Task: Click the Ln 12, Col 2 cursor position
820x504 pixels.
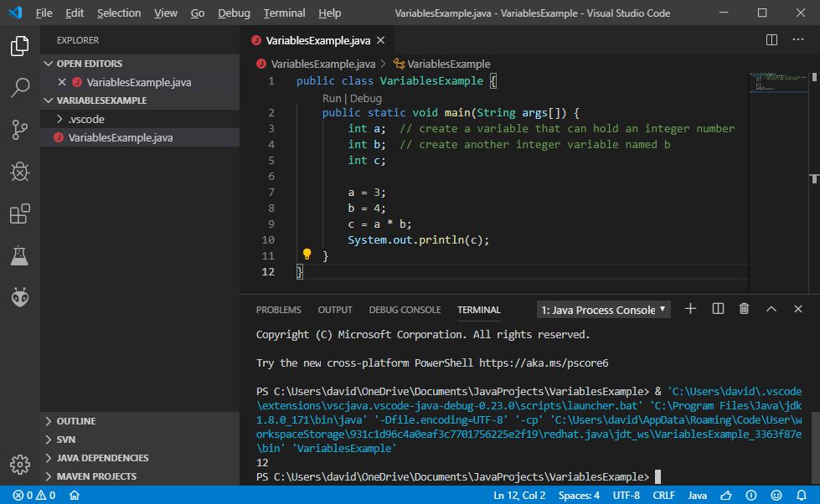Action: (x=518, y=495)
